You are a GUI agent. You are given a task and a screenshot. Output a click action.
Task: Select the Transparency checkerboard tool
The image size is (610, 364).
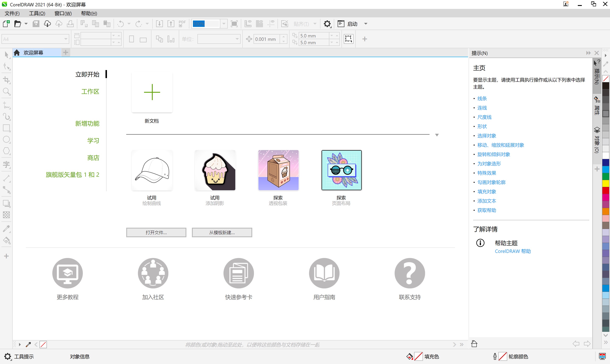[7, 215]
